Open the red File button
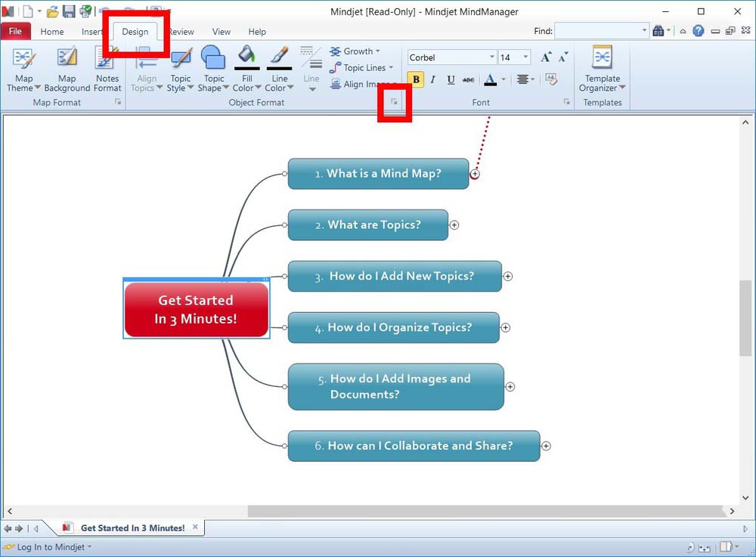The height and width of the screenshot is (557, 756). click(15, 32)
